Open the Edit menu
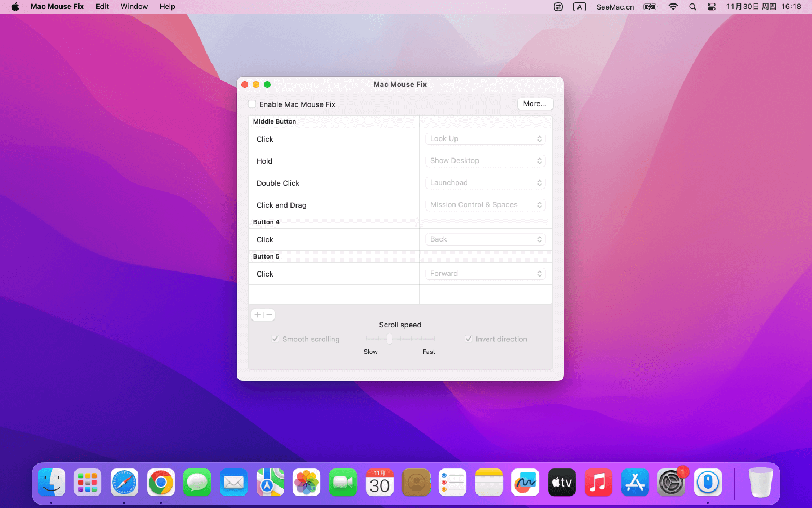The width and height of the screenshot is (812, 508). pos(102,7)
